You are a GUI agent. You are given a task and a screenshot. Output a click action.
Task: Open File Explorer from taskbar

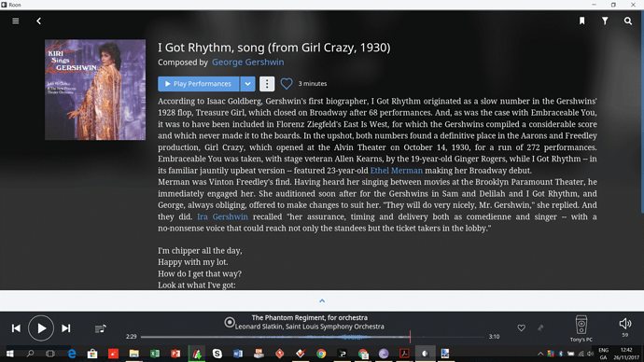point(133,354)
